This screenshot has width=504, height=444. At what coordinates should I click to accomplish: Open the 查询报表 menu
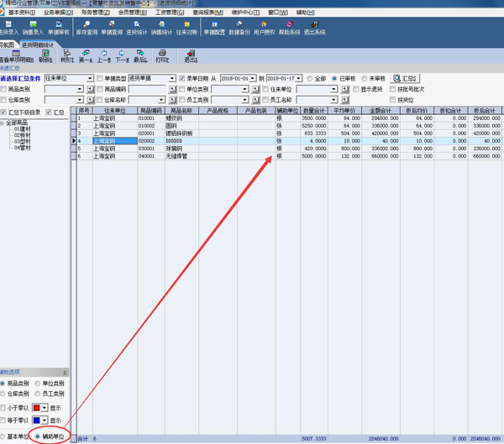tap(207, 13)
